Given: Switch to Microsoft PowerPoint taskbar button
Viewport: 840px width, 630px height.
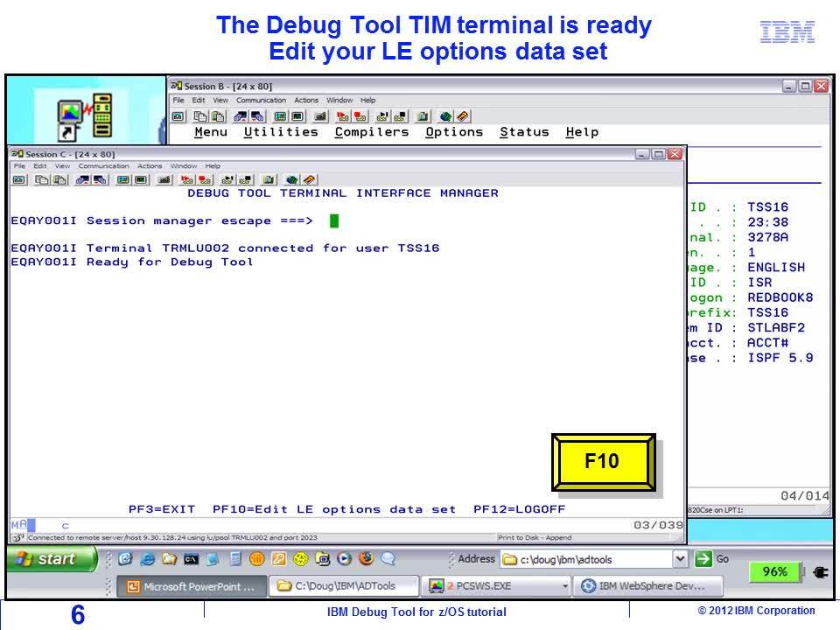Looking at the screenshot, I should tap(192, 586).
